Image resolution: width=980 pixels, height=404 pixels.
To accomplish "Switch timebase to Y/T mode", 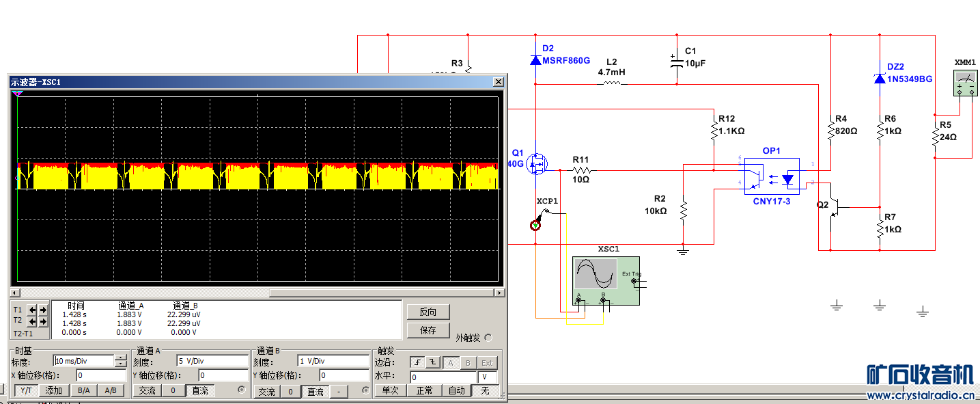I will point(26,390).
